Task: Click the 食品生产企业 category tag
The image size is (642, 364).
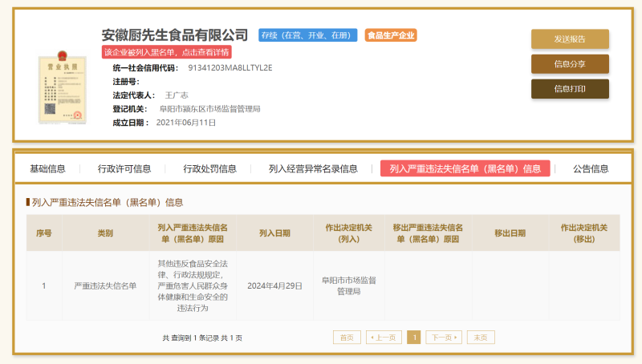Action: click(391, 35)
